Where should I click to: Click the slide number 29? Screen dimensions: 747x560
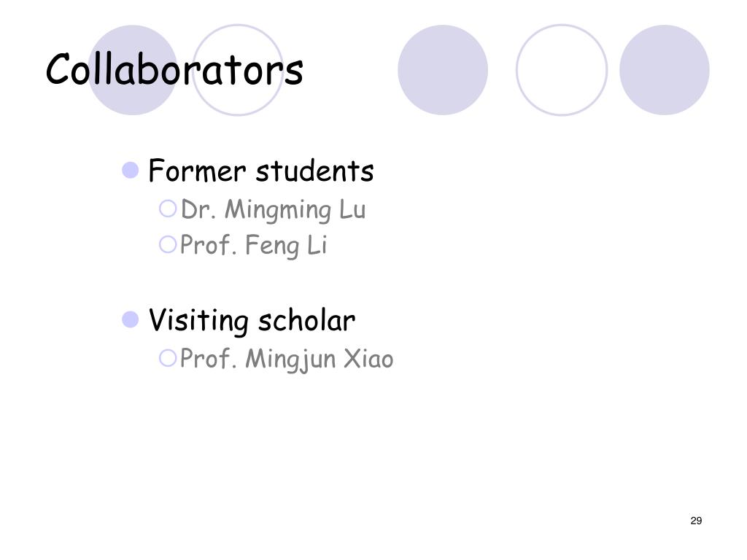click(696, 521)
